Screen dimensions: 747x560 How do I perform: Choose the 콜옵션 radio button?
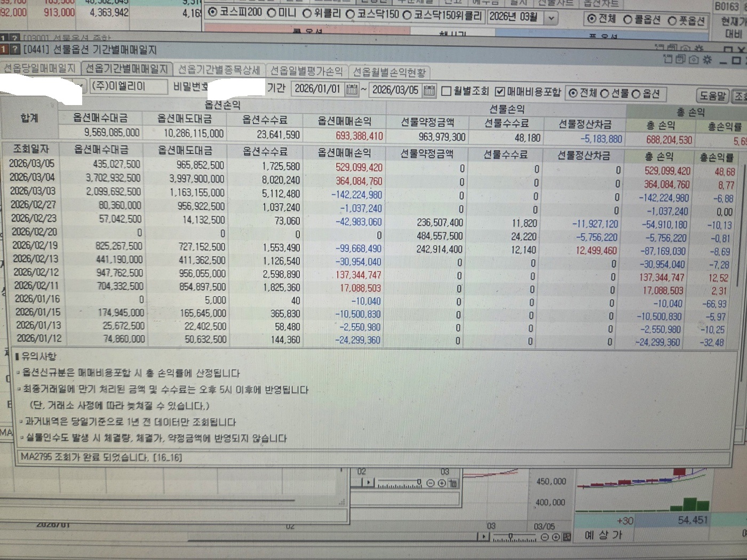tap(627, 20)
